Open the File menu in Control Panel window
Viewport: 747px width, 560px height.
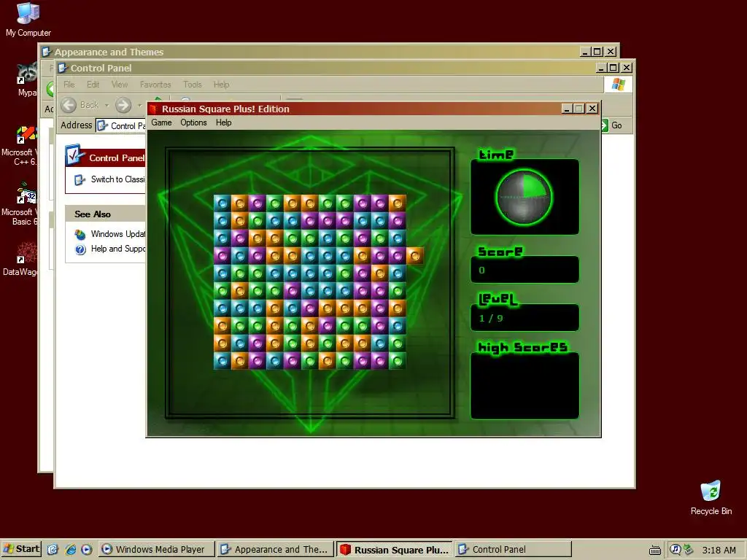point(69,85)
